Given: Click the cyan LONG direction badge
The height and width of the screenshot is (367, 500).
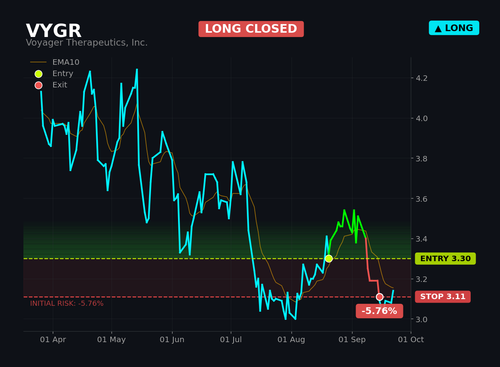Looking at the screenshot, I should (454, 28).
